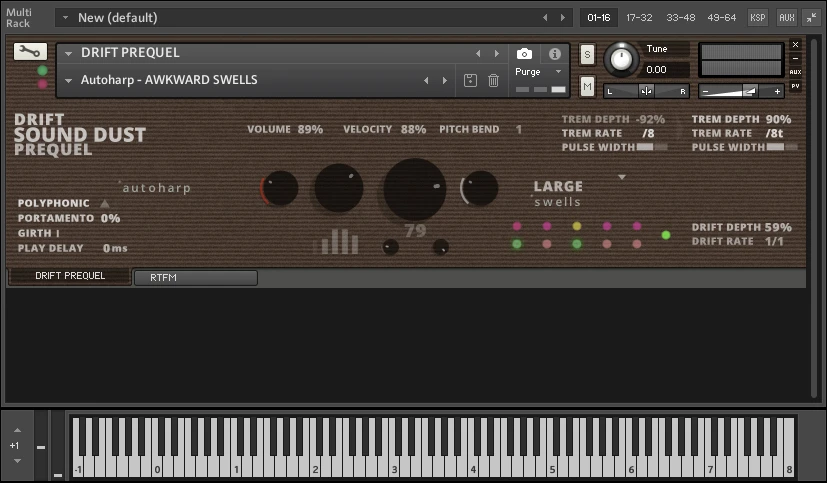Screen dimensions: 827x483
Task: Open the RTFM tab
Action: pyautogui.click(x=196, y=277)
